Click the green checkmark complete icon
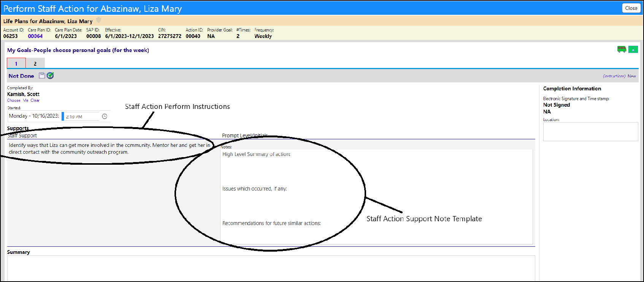Screen dimensions: 644x282 [x=50, y=76]
